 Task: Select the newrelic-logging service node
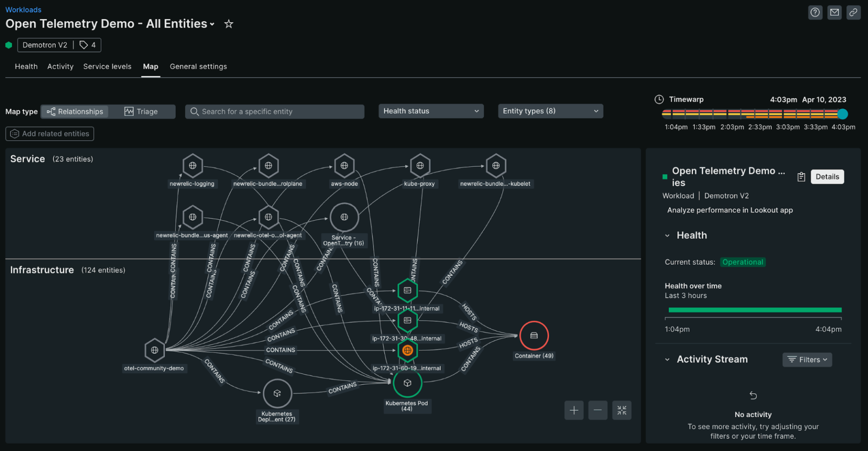pos(193,166)
